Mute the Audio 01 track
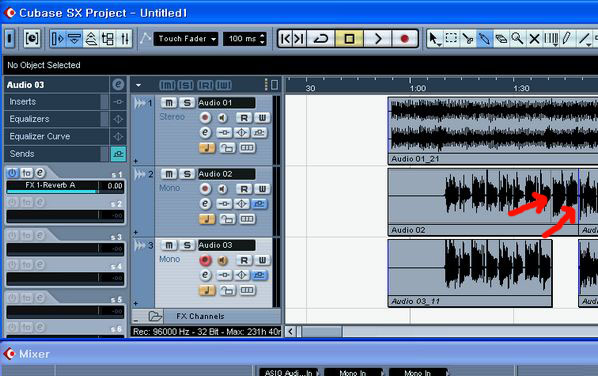The width and height of the screenshot is (598, 376). tap(169, 103)
